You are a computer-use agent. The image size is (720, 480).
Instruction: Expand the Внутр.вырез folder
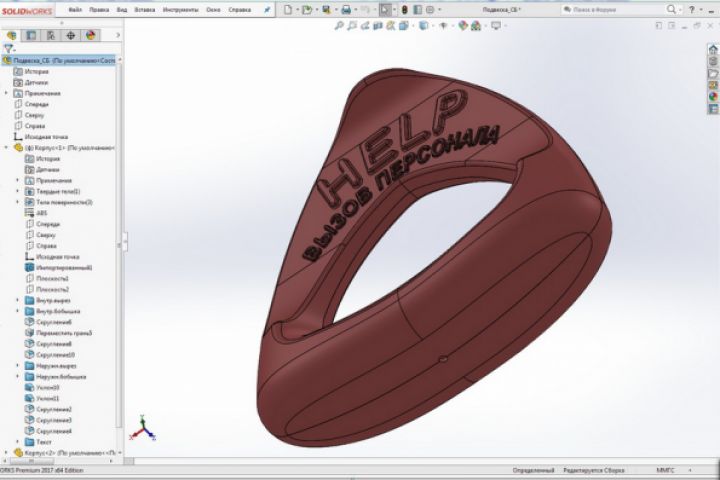17,300
